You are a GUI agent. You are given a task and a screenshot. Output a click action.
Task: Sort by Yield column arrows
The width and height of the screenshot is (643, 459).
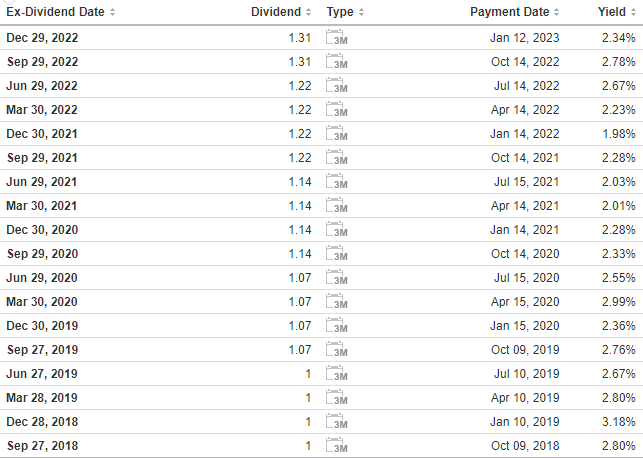[x=633, y=12]
